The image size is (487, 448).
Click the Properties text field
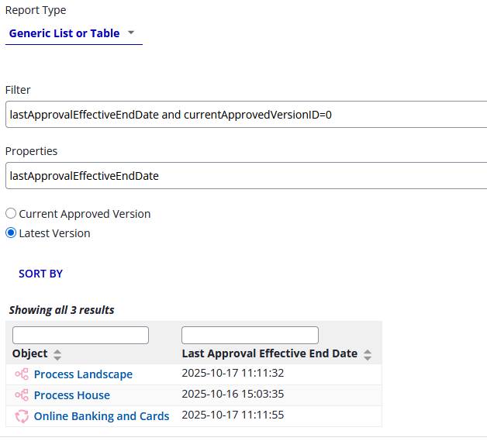(245, 176)
